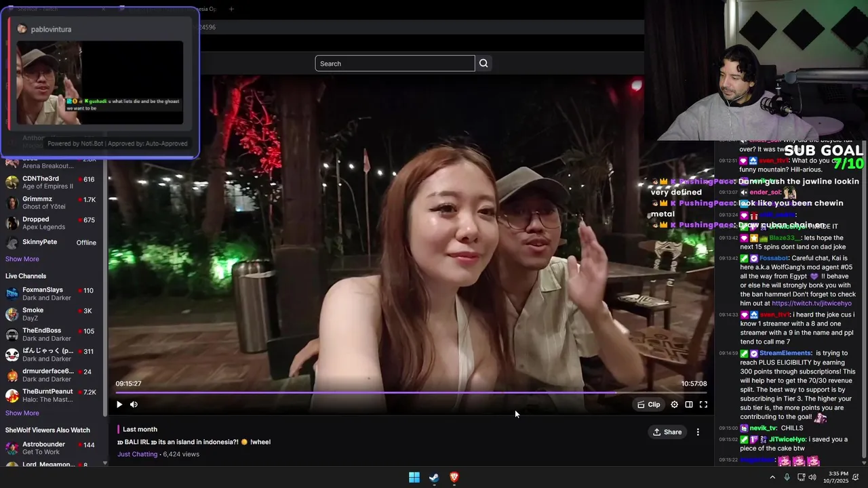The width and height of the screenshot is (868, 488).
Task: Open TheBurntPeanut Halo stream
Action: pos(53,395)
